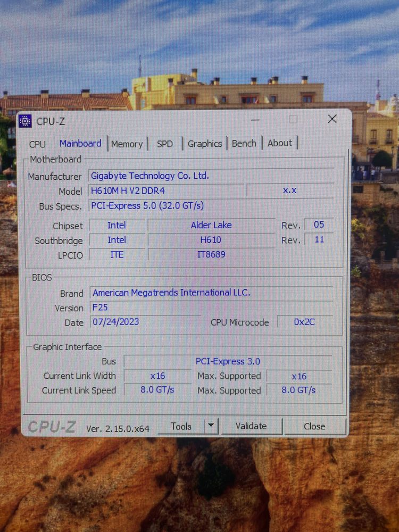This screenshot has width=399, height=532.
Task: Click the Tools button
Action: tap(181, 426)
